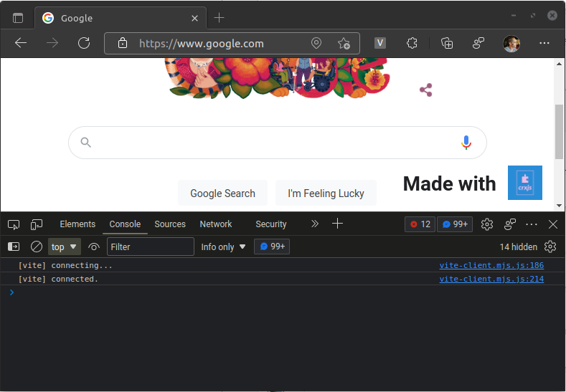Image resolution: width=566 pixels, height=392 pixels.
Task: Open DevTools settings gear
Action: [x=487, y=224]
